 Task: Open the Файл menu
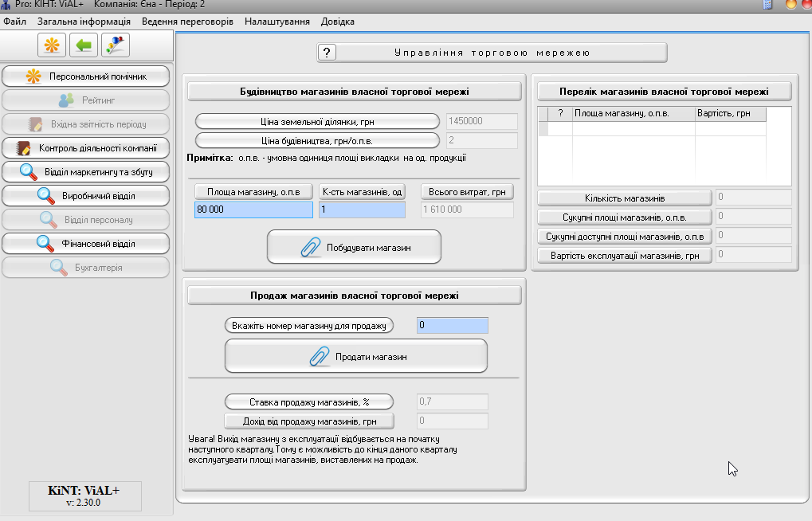point(14,22)
